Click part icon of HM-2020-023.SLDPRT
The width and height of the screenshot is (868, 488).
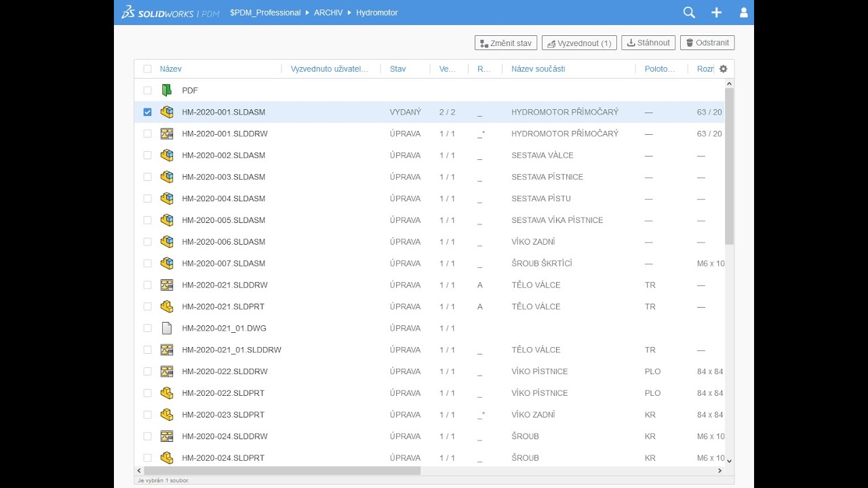tap(167, 415)
